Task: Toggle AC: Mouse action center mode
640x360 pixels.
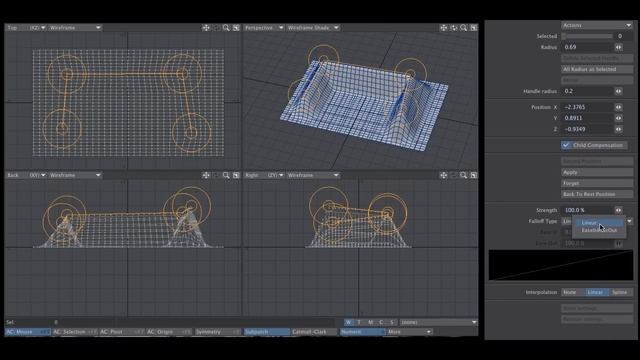Action: [x=28, y=332]
